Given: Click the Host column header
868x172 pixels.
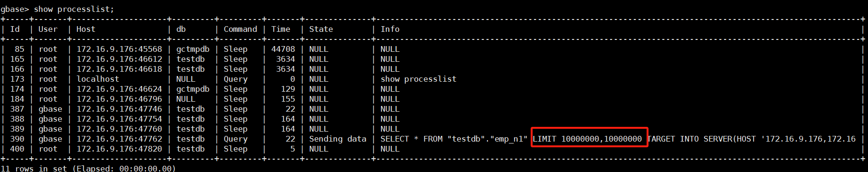Looking at the screenshot, I should pyautogui.click(x=86, y=29).
